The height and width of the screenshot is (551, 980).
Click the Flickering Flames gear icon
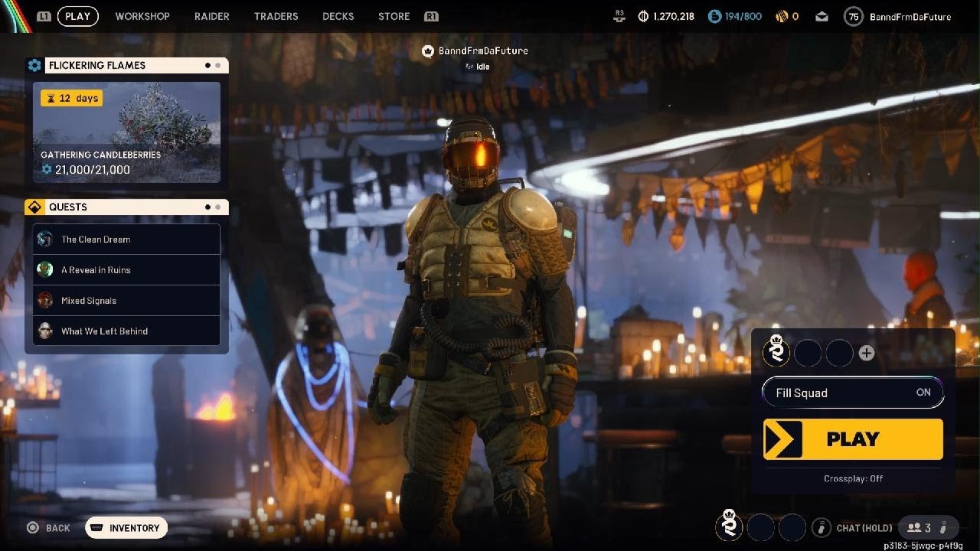coord(34,65)
